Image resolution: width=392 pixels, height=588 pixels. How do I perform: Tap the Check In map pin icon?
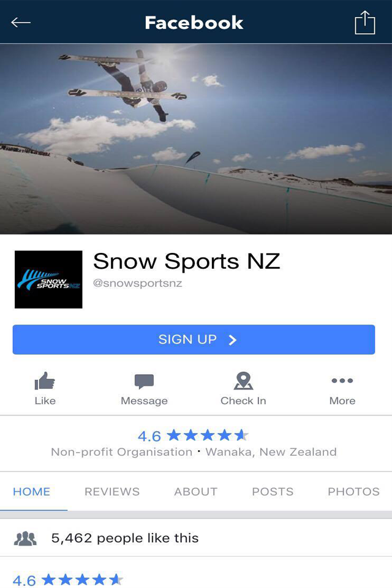(243, 381)
